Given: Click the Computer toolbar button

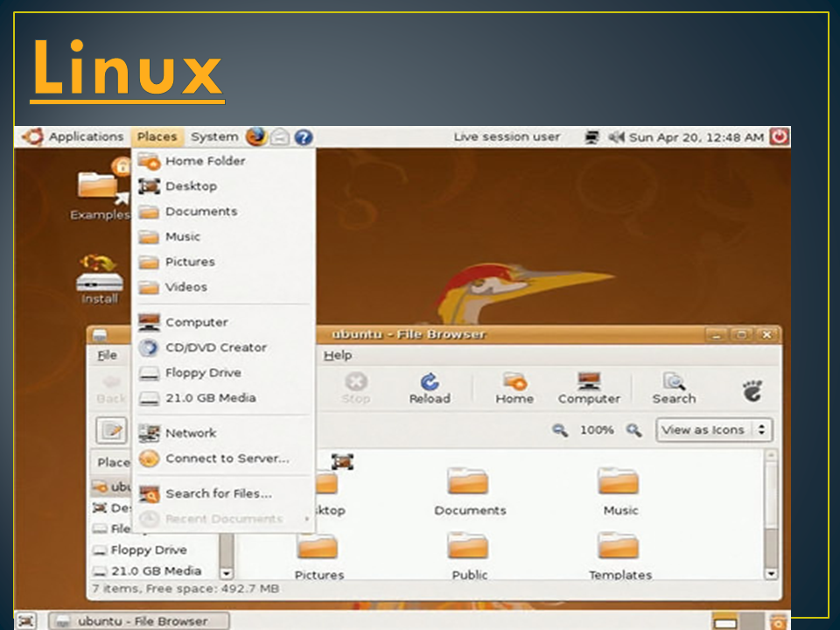Looking at the screenshot, I should pyautogui.click(x=589, y=388).
